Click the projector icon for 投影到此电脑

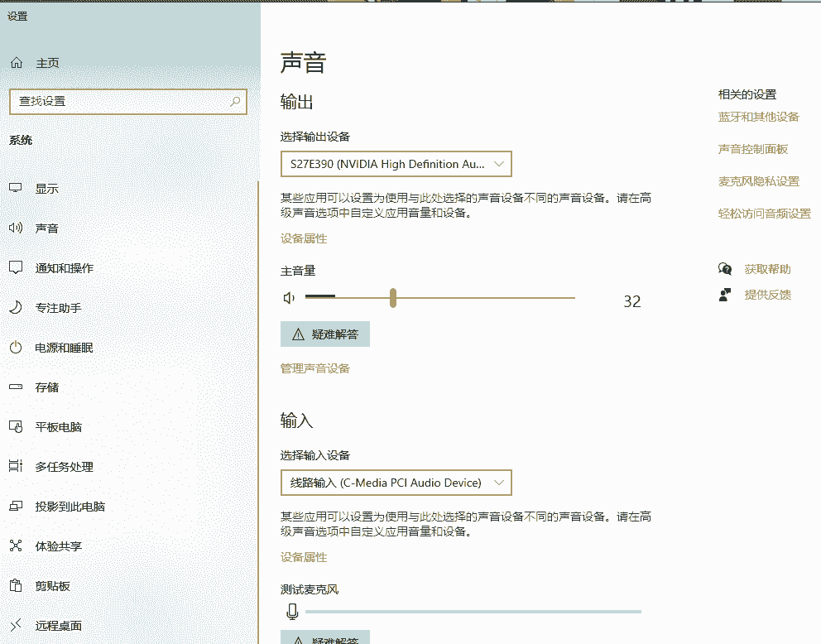point(16,507)
